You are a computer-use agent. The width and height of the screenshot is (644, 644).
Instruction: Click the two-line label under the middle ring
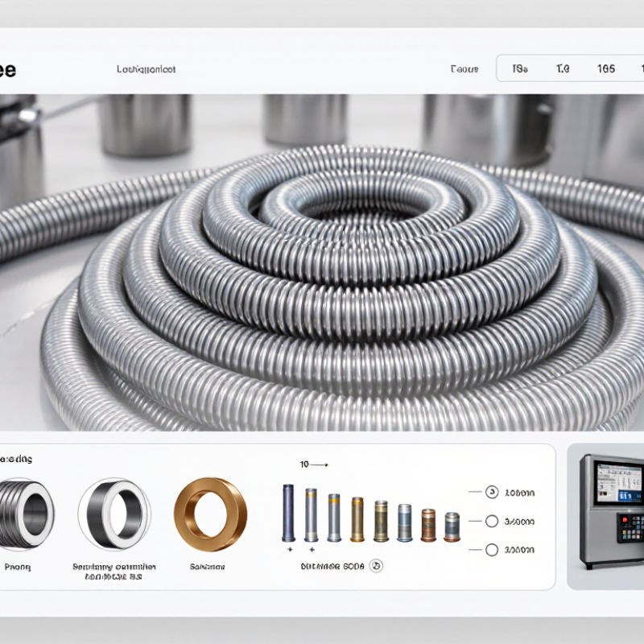[114, 572]
